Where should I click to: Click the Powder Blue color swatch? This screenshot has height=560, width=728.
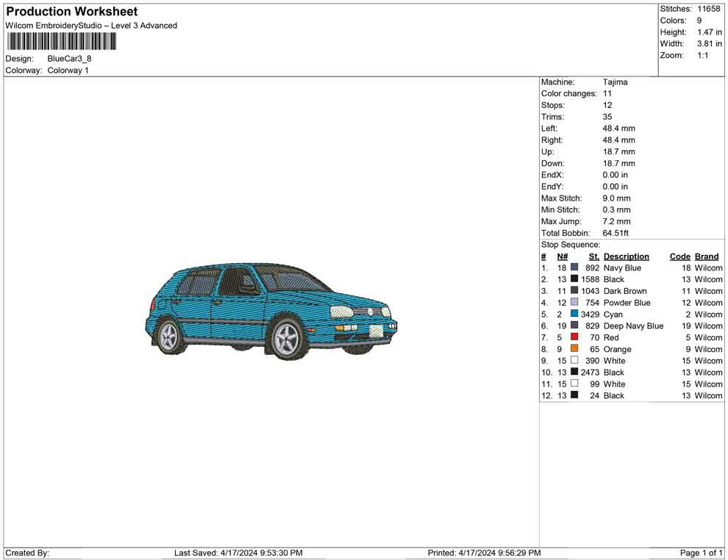tap(574, 302)
